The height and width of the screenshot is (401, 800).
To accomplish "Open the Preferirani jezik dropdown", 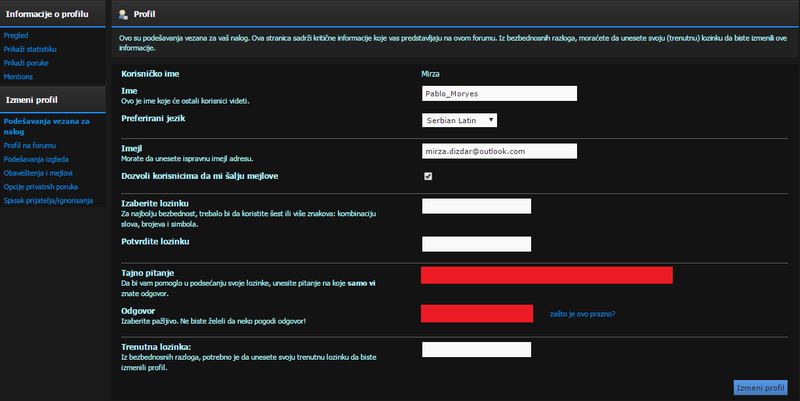I will pyautogui.click(x=460, y=120).
